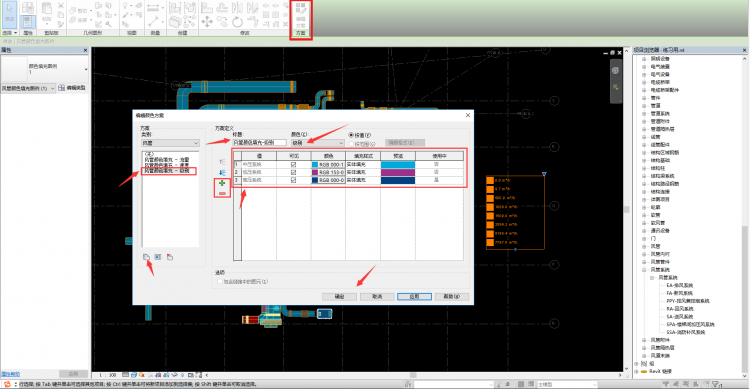Click the 1:100 view scale in status bar

coord(107,375)
